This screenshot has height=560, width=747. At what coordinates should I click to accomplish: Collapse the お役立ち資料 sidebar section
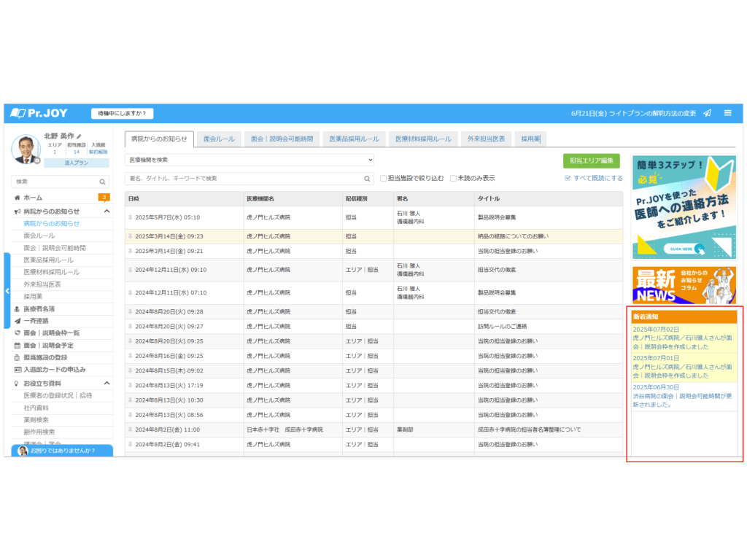(x=107, y=383)
